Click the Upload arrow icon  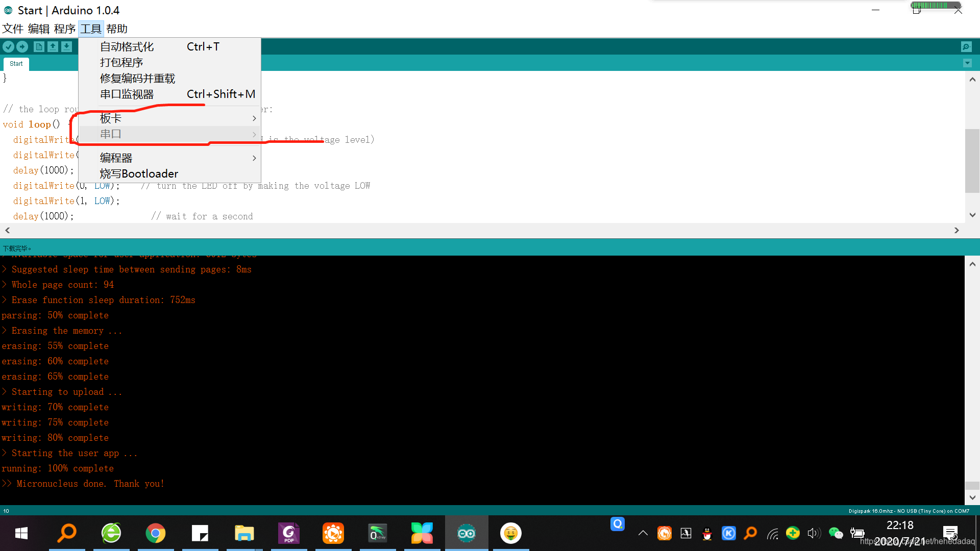(22, 47)
